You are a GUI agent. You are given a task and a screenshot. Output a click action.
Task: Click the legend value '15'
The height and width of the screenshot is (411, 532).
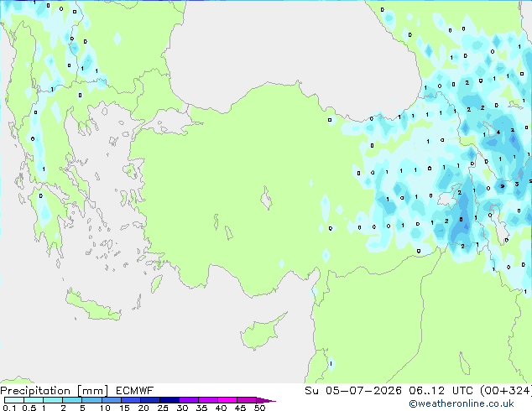124,408
